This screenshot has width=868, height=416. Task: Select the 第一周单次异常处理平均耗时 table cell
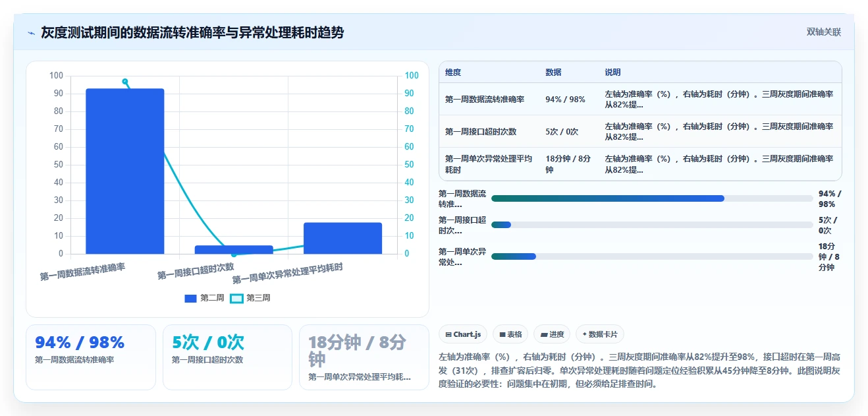pos(489,164)
